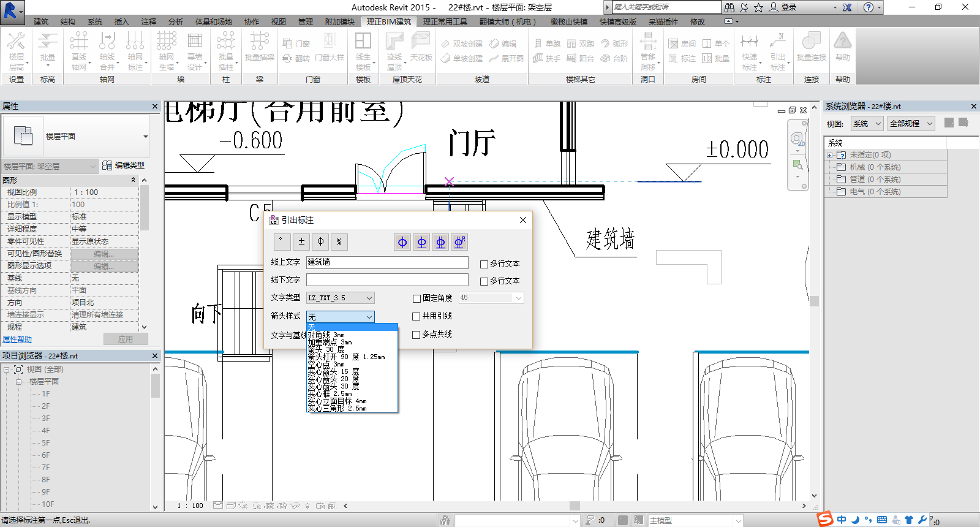Choose 实心箭头 30 度 from arrow list
This screenshot has width=980, height=527.
(352, 386)
